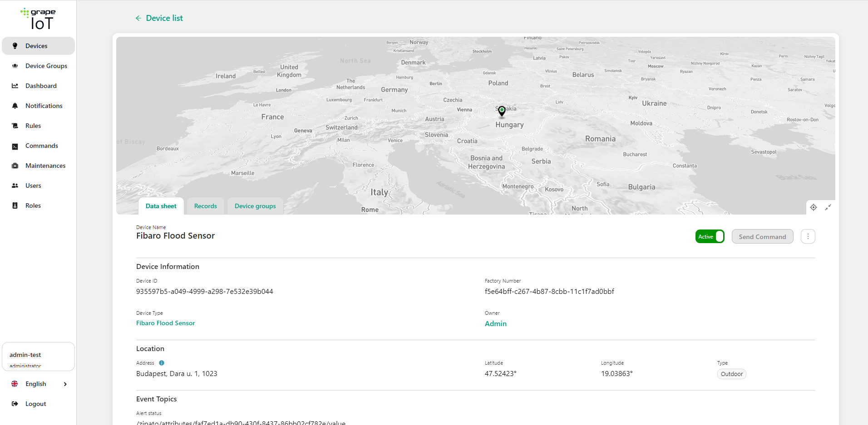Click the Alert status topic path
Image resolution: width=868 pixels, height=425 pixels.
(x=241, y=422)
